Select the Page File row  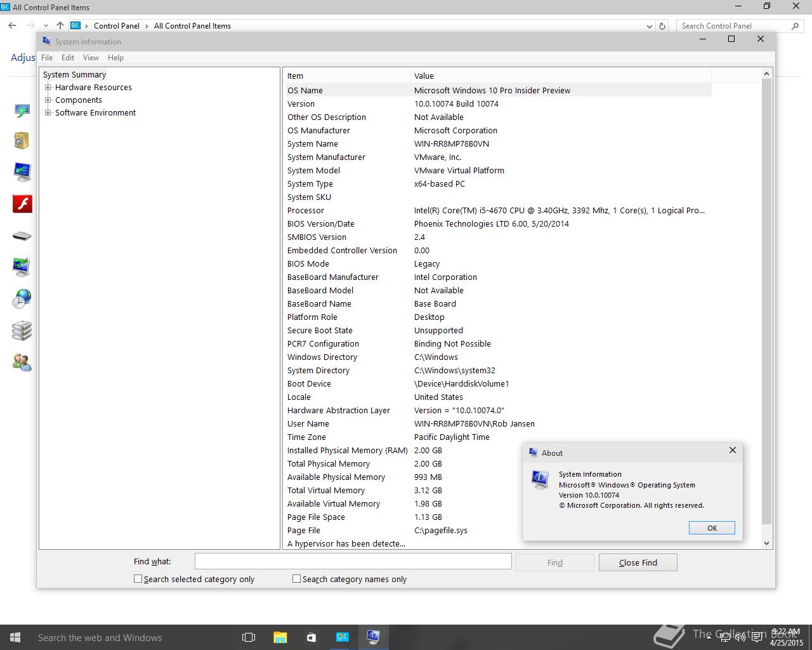tap(498, 531)
